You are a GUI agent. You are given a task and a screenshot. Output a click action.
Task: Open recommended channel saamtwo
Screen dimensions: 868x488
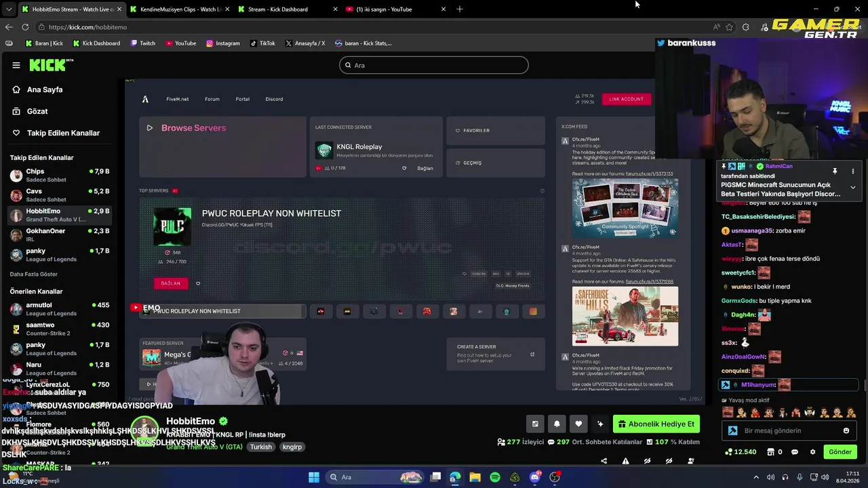60,329
